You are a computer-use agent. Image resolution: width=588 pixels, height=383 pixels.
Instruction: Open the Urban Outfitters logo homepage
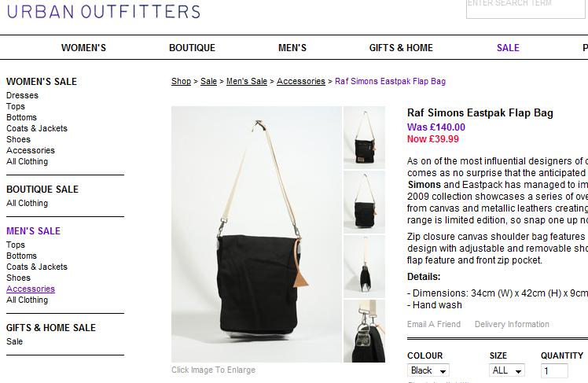click(x=104, y=12)
